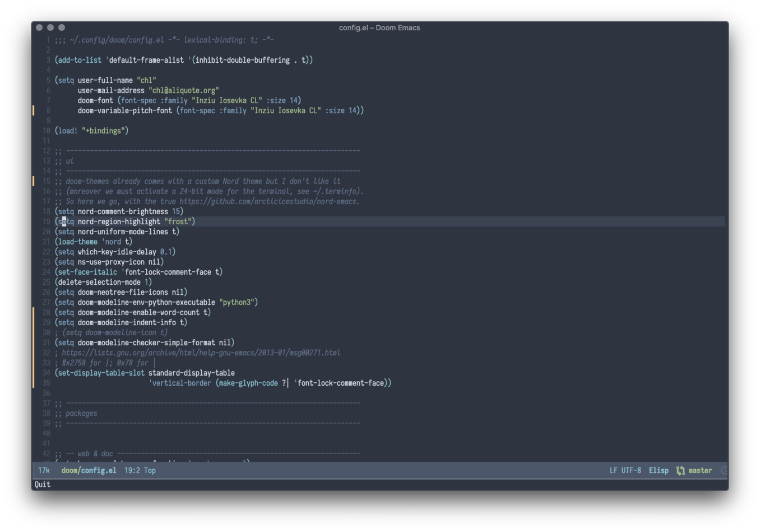
Task: Click the git-gutter marker on line 15
Action: click(x=34, y=181)
